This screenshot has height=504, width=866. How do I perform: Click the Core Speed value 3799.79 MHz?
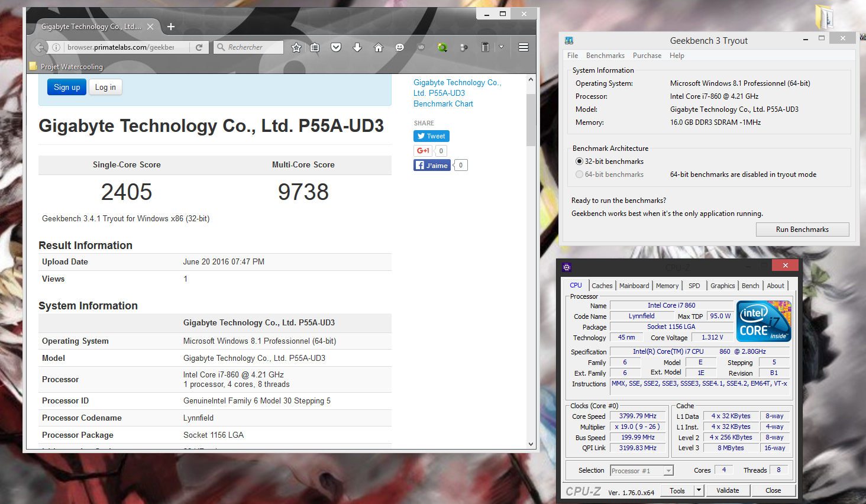tap(638, 416)
